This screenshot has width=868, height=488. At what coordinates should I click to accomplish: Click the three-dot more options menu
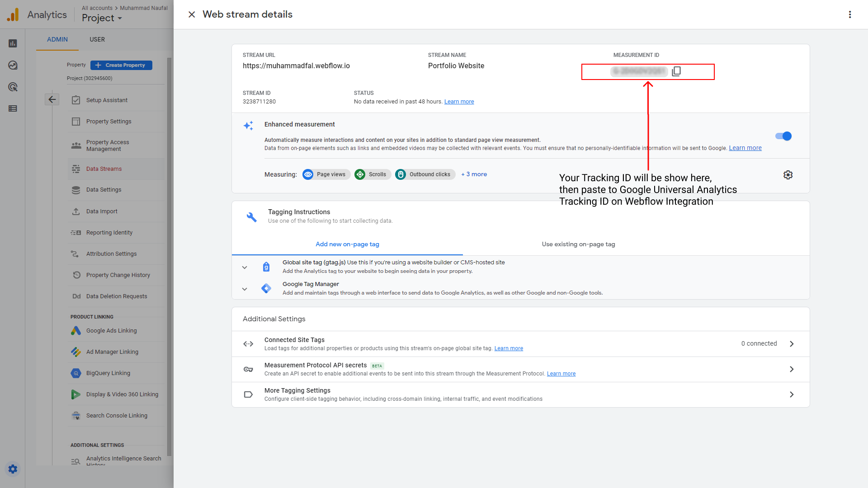850,14
